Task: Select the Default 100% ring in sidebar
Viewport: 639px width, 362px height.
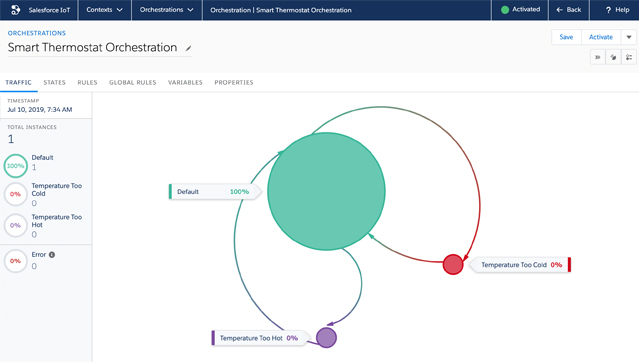Action: point(15,166)
